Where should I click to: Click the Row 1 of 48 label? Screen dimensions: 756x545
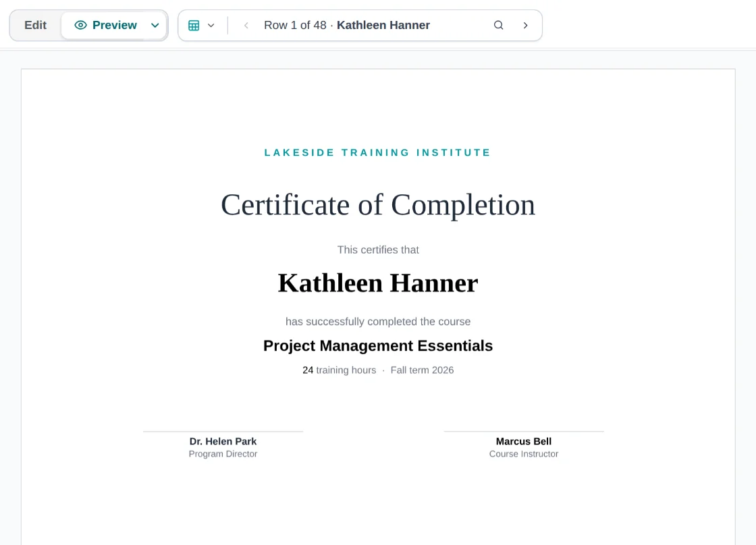(x=295, y=25)
